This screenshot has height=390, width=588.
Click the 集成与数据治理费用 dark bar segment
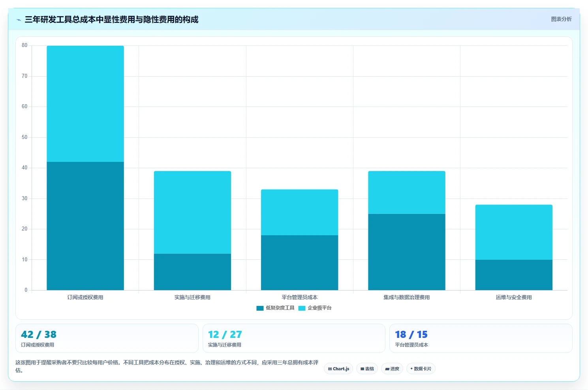407,252
